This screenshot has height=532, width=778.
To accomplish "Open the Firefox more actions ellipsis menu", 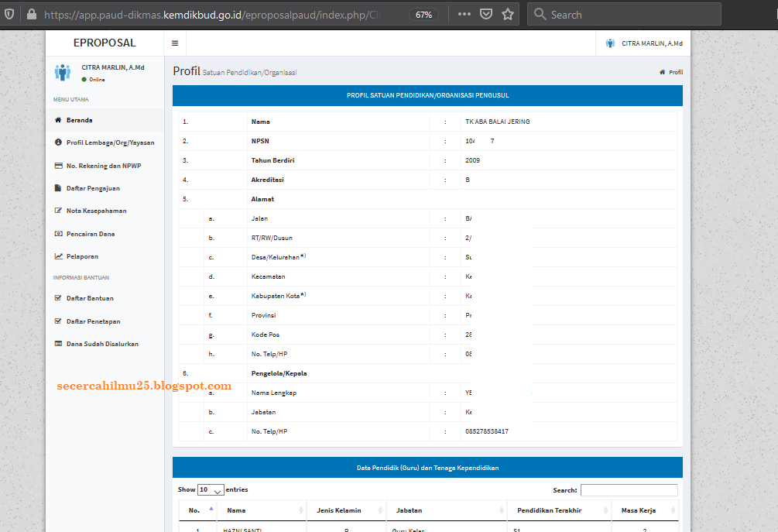I will (464, 14).
